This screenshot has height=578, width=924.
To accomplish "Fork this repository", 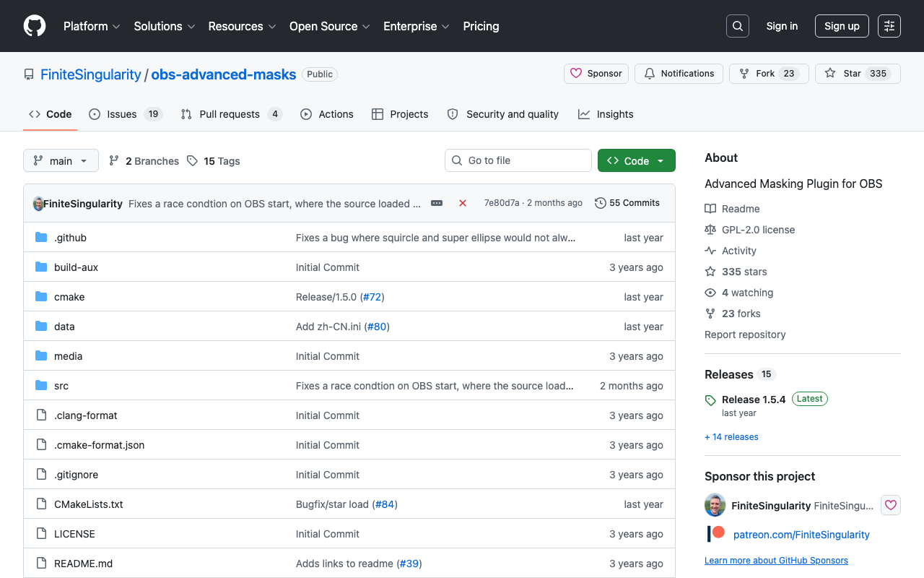I will pos(769,74).
